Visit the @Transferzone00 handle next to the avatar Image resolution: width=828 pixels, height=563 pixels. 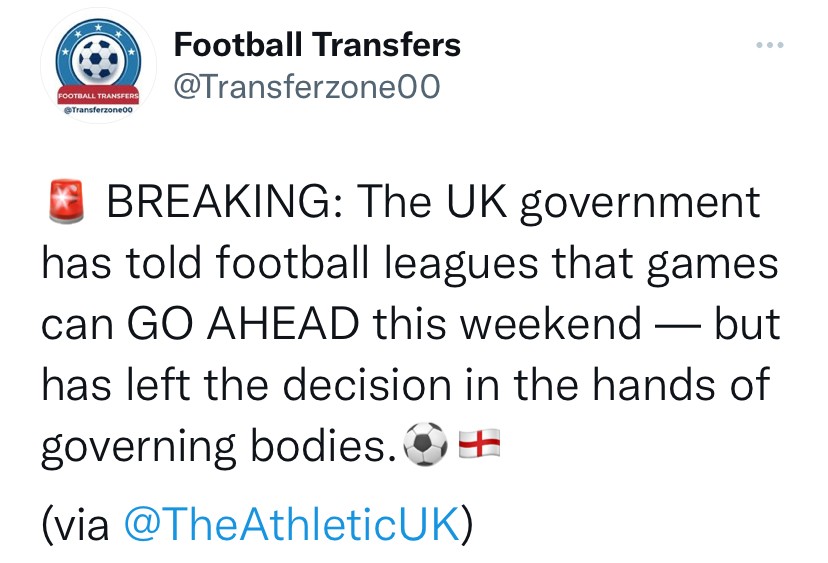pyautogui.click(x=306, y=88)
